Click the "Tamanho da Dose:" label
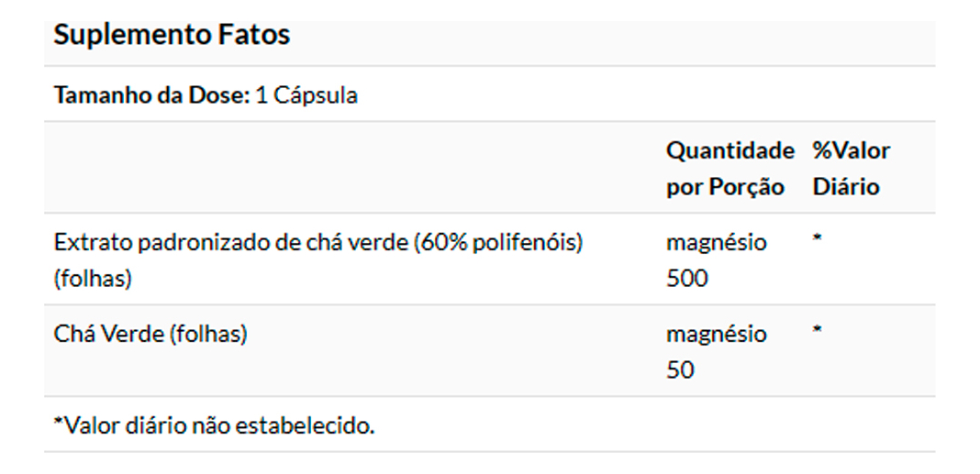The height and width of the screenshot is (474, 980). (151, 95)
